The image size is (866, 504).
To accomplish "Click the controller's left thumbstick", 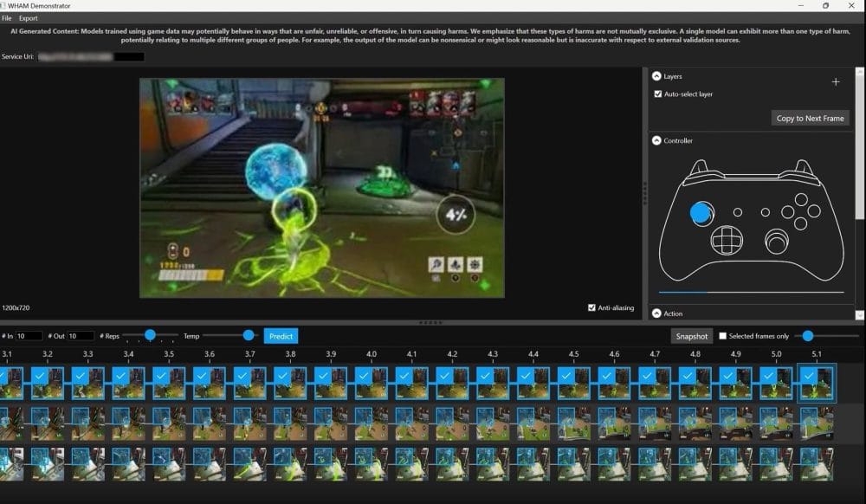I will pyautogui.click(x=701, y=211).
